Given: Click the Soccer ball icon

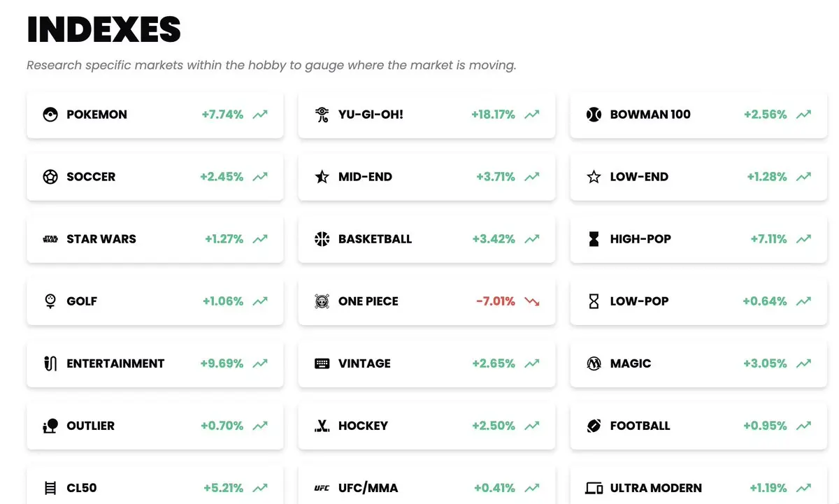Looking at the screenshot, I should click(x=50, y=177).
